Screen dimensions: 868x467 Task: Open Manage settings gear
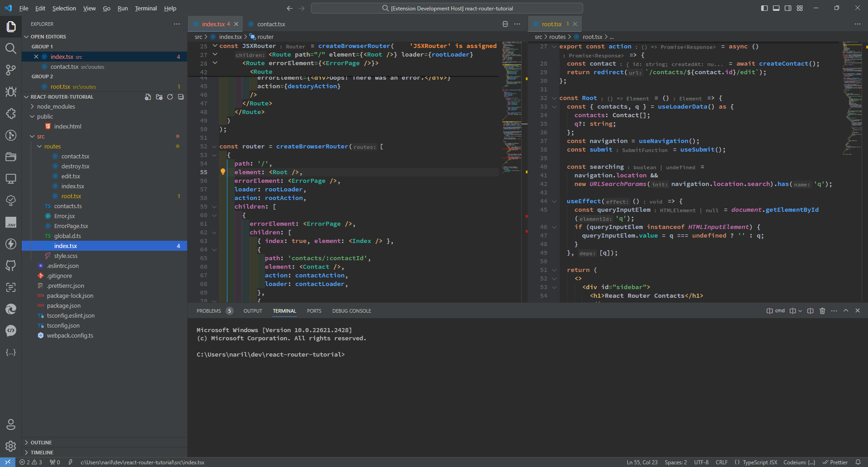[x=11, y=446]
